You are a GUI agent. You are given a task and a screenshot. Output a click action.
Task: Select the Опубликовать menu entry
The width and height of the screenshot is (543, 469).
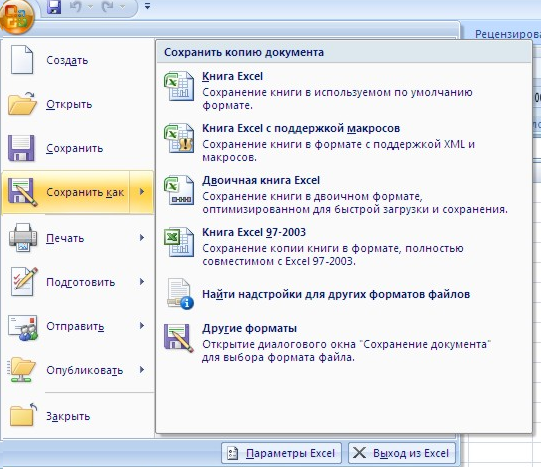78,370
